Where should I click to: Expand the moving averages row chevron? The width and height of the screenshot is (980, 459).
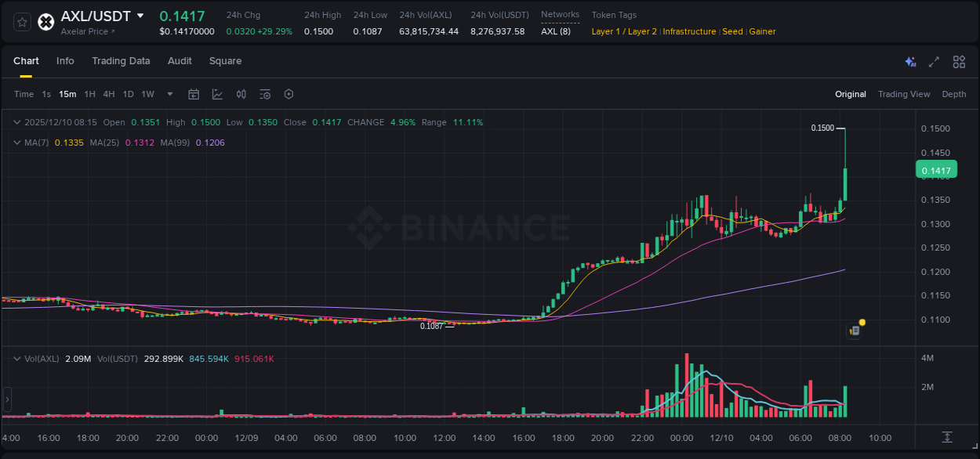click(x=16, y=143)
